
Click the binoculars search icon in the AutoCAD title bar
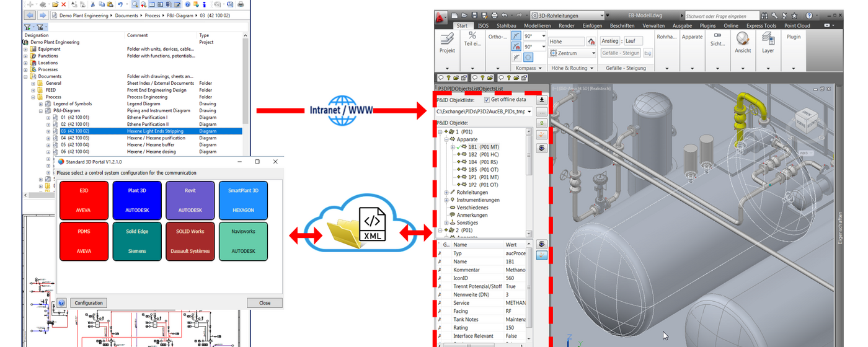click(x=764, y=15)
